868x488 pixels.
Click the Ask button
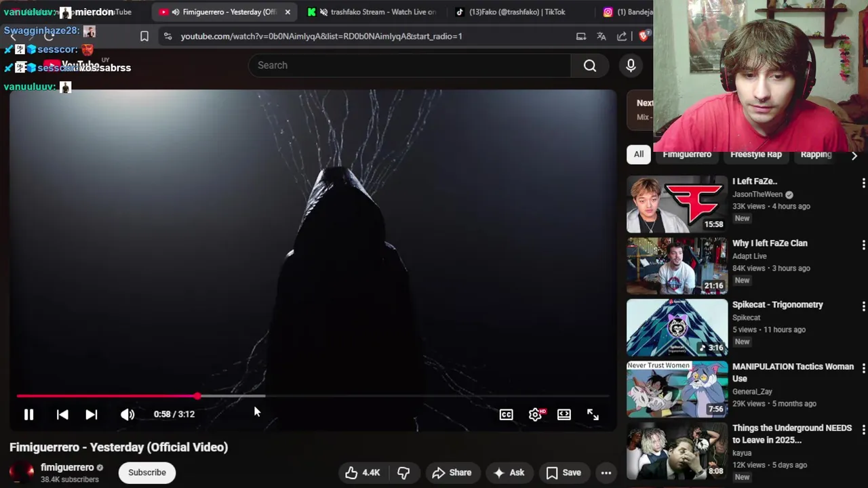(509, 472)
